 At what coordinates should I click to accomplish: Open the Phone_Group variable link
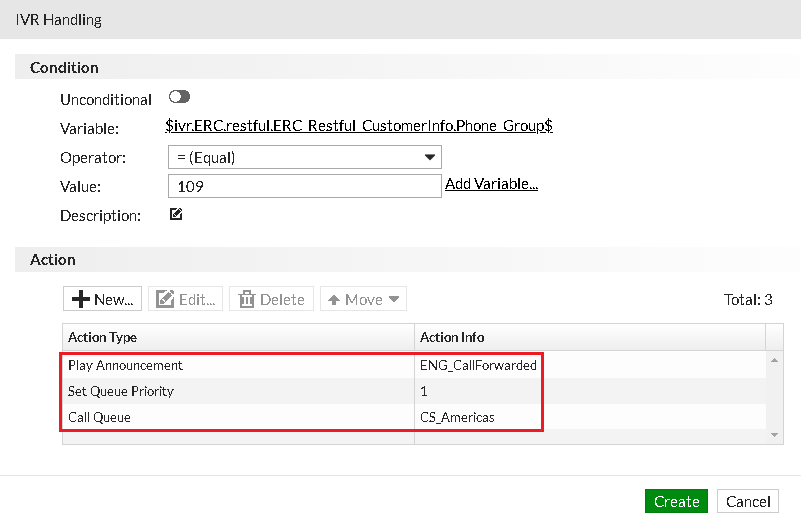click(359, 126)
